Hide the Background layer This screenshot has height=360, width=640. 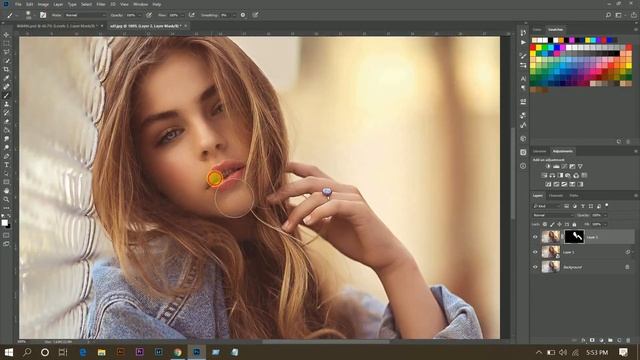(x=535, y=267)
